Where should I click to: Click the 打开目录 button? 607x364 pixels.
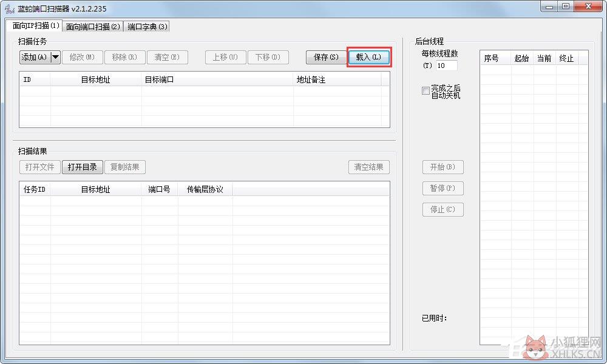(x=83, y=167)
